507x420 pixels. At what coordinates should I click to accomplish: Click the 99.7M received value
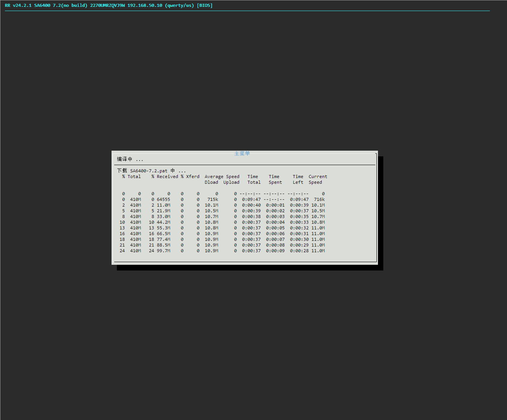tap(163, 251)
